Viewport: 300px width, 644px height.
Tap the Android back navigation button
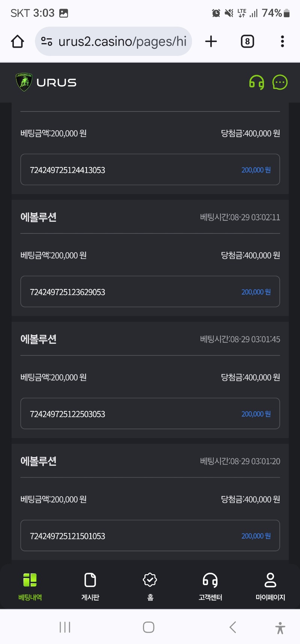pyautogui.click(x=232, y=627)
